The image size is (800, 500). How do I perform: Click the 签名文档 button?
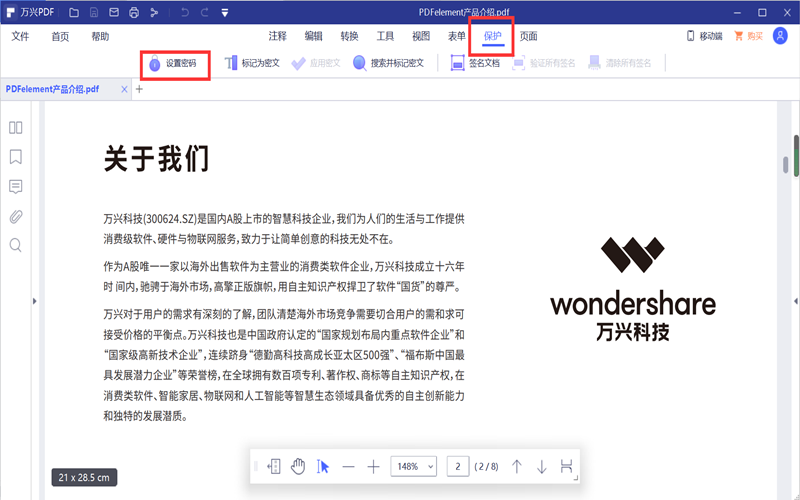(x=476, y=63)
